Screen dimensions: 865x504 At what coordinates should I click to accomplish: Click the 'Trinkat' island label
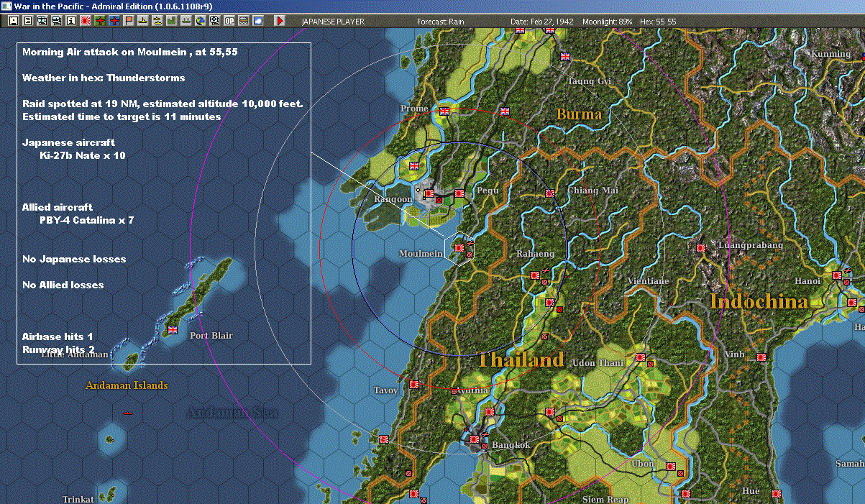pos(78,499)
